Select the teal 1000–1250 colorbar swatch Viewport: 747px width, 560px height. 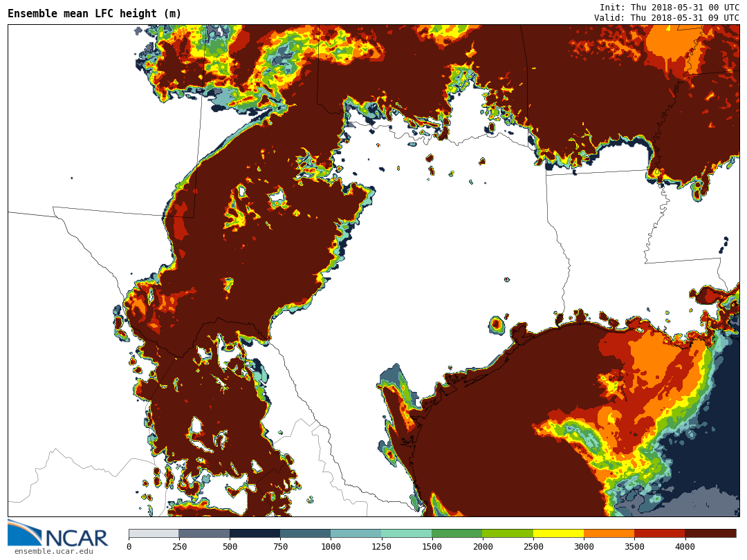356,534
